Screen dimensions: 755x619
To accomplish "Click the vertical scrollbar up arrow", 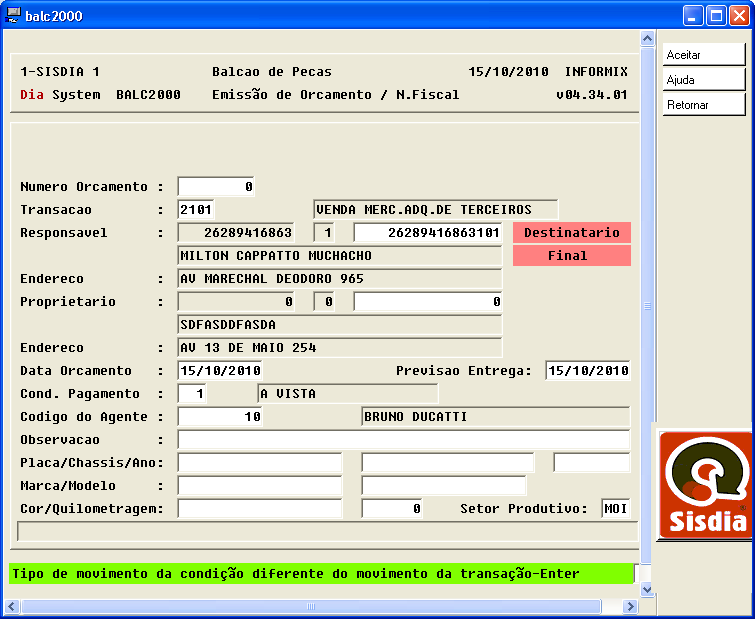I will [x=647, y=38].
